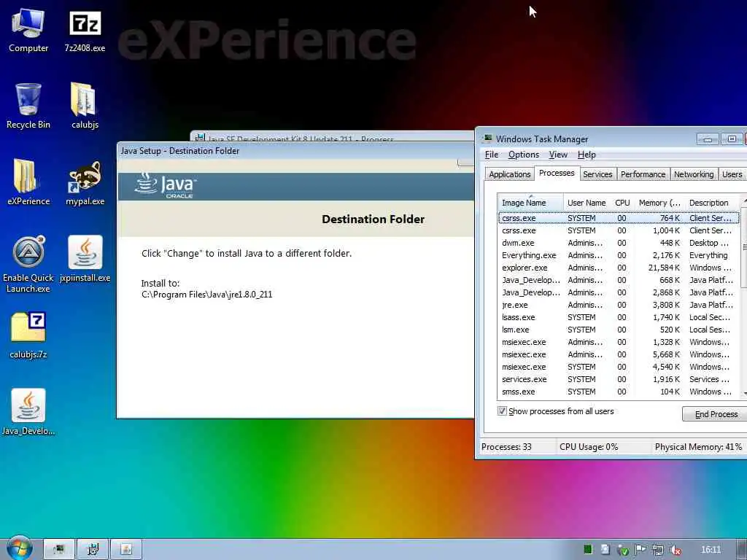
Task: Select the smss.exe process row
Action: pos(619,392)
